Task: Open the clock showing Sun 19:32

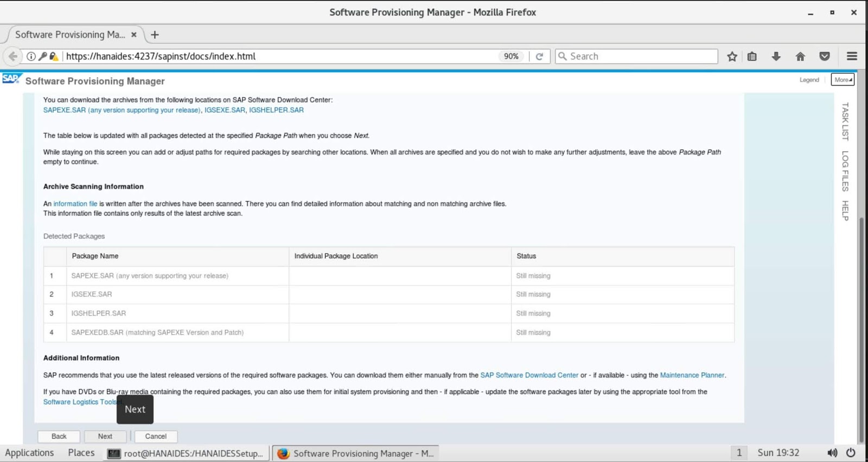Action: [778, 453]
